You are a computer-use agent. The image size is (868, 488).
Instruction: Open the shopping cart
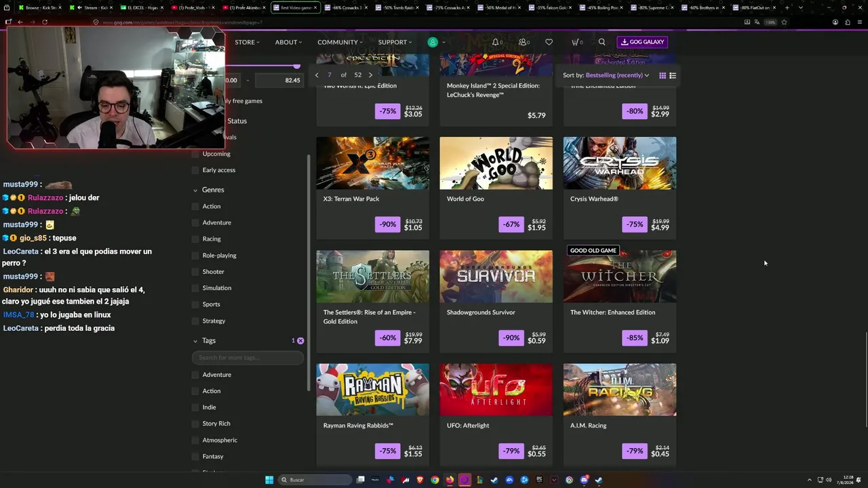coord(576,42)
